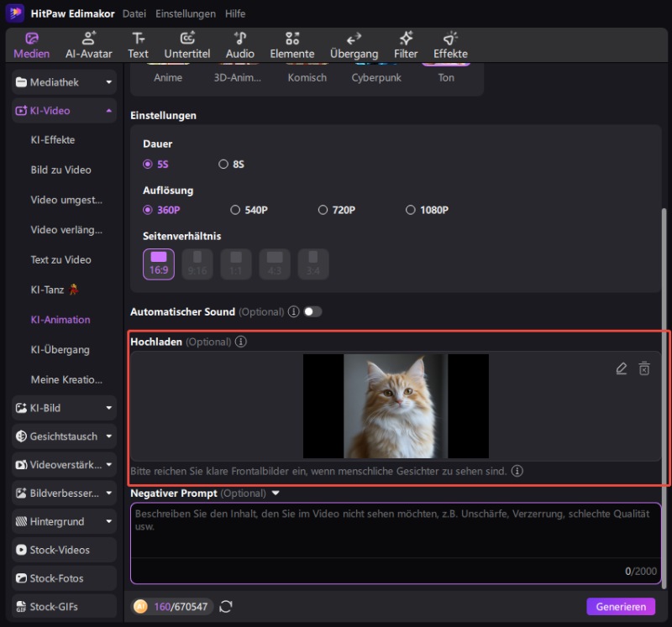This screenshot has width=672, height=627.
Task: Switch to the Medien tab
Action: point(31,44)
